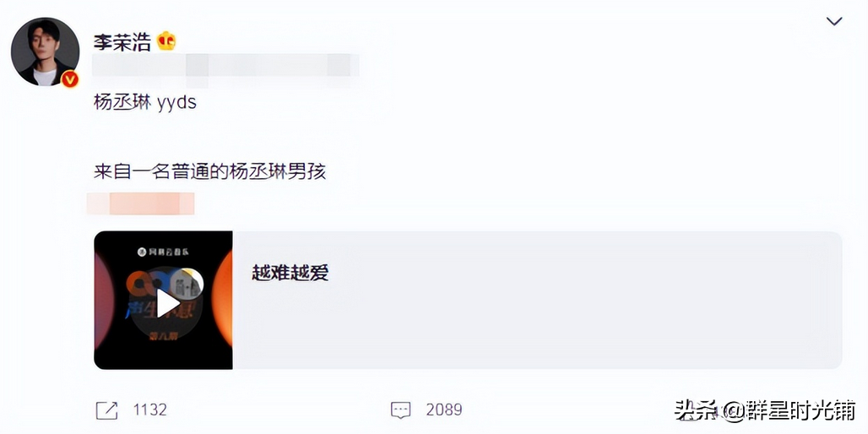This screenshot has height=434, width=868.
Task: Click the post text 杨丞琳 yyds
Action: pos(145,104)
